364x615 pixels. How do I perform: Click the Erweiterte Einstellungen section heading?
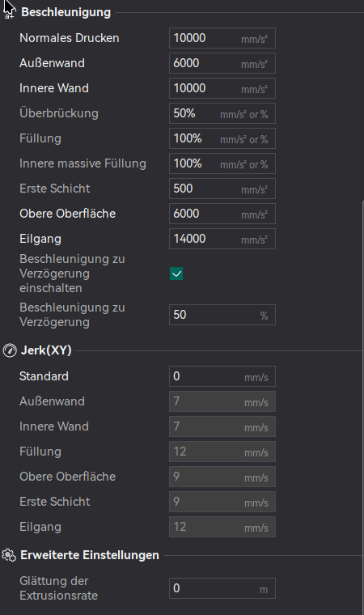[x=90, y=555]
